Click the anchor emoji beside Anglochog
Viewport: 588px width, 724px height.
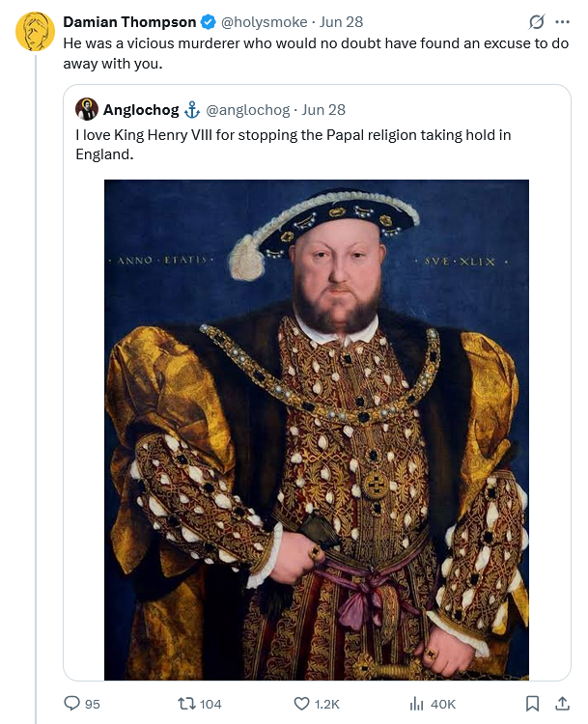coord(192,110)
